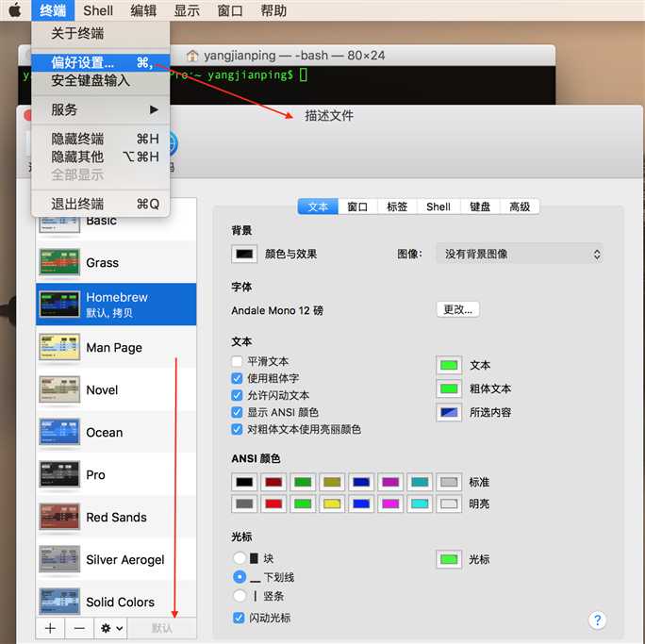Switch to the Shell tab in preferences
This screenshot has height=644, width=645.
tap(438, 206)
